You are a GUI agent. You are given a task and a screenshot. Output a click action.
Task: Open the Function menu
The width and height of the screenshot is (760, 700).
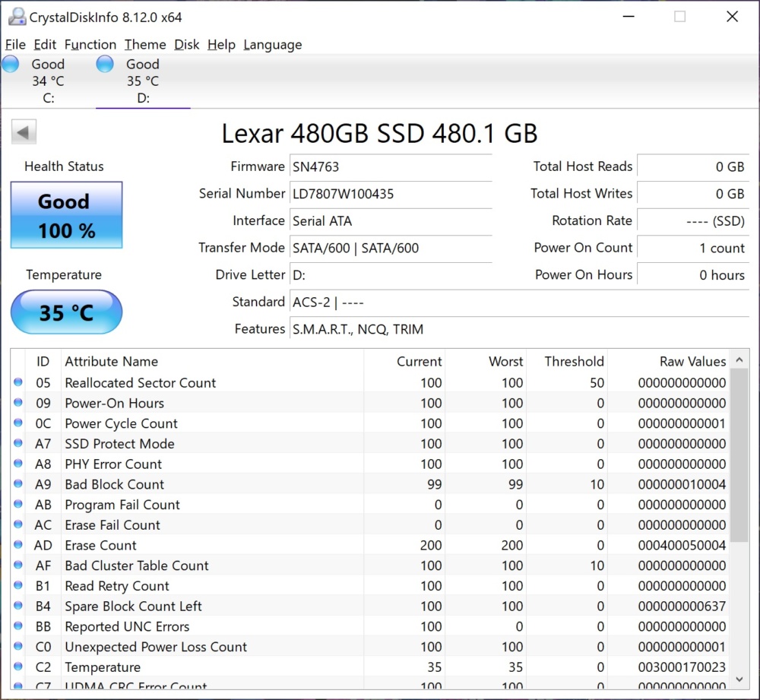pyautogui.click(x=90, y=45)
